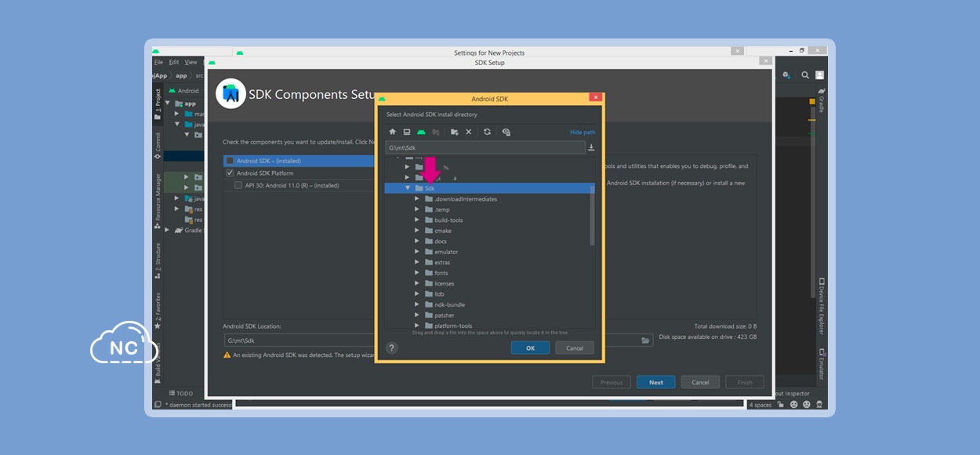Expand the .downloadIntermediates folder
This screenshot has width=980, height=455.
[x=417, y=199]
